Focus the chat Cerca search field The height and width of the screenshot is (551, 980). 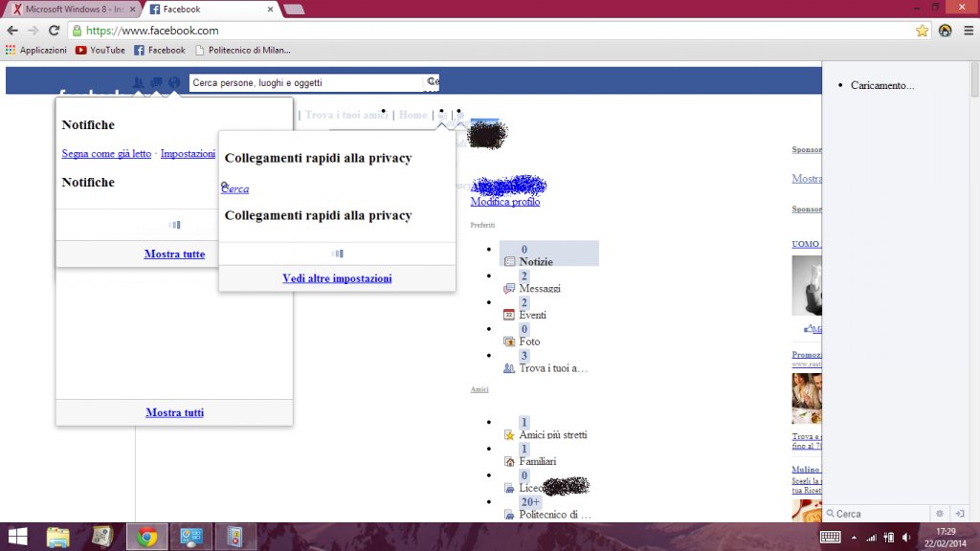[x=879, y=514]
